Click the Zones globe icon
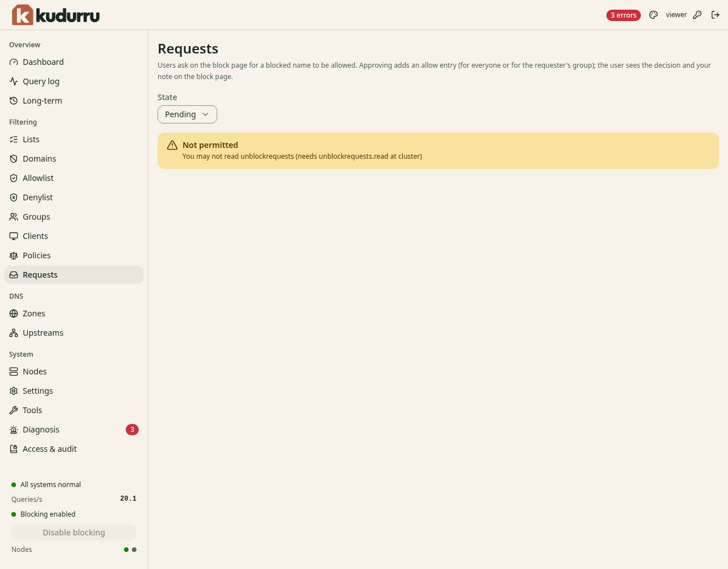This screenshot has width=728, height=569. (x=14, y=314)
